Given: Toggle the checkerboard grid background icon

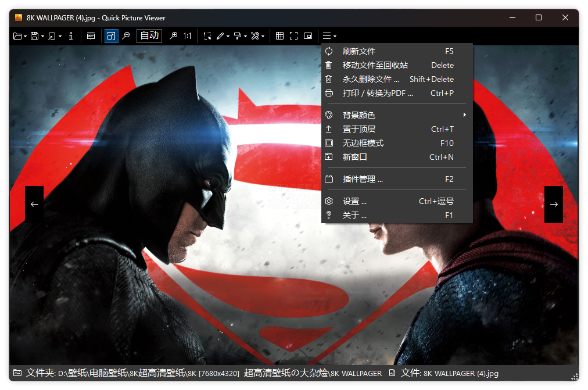Looking at the screenshot, I should [x=279, y=36].
